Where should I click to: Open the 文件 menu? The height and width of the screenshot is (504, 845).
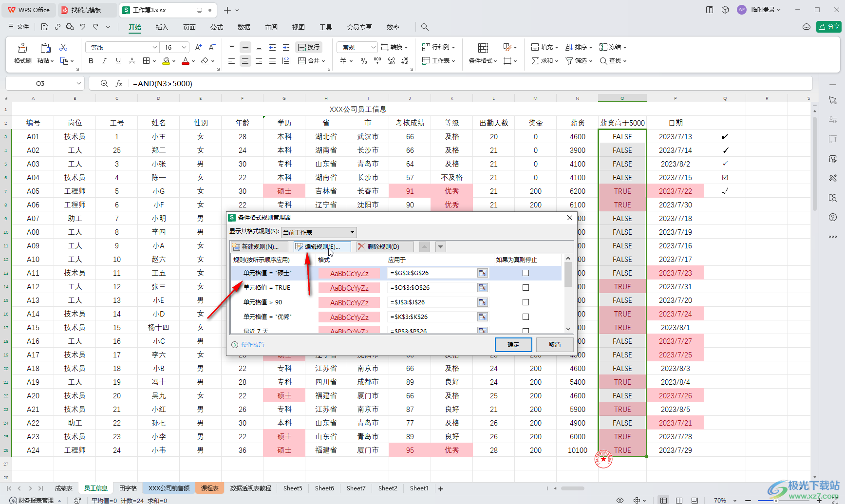[19, 27]
